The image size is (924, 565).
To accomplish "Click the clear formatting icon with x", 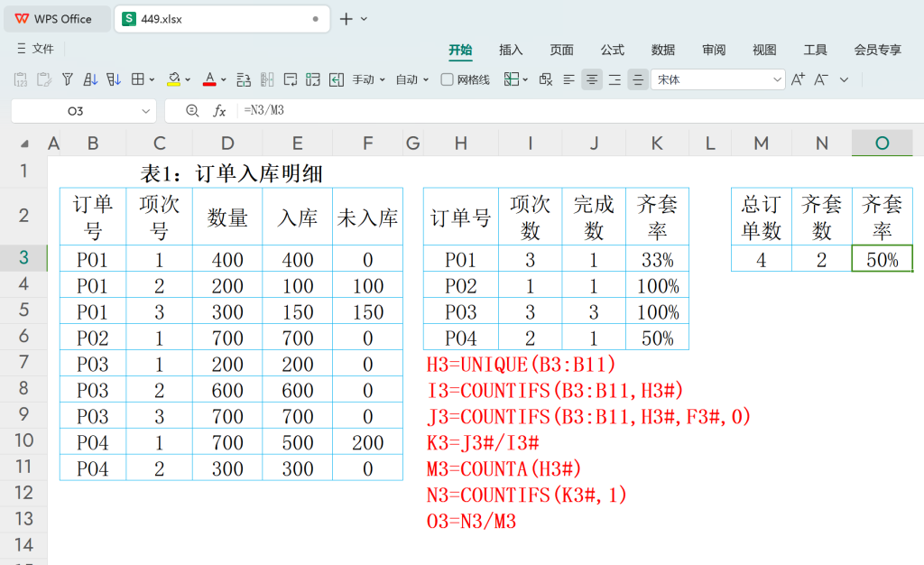I will click(x=546, y=79).
